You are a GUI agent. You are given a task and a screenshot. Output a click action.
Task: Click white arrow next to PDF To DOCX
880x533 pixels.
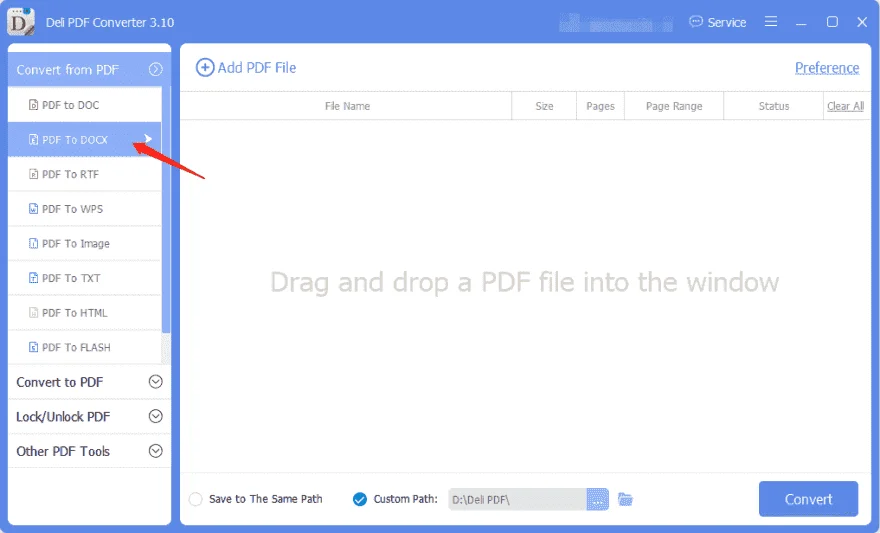click(x=148, y=139)
